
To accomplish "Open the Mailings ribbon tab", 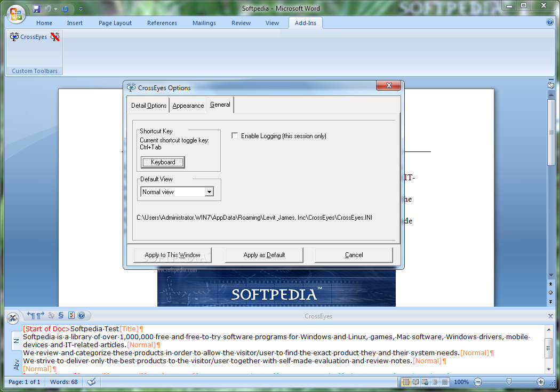I will click(x=204, y=23).
